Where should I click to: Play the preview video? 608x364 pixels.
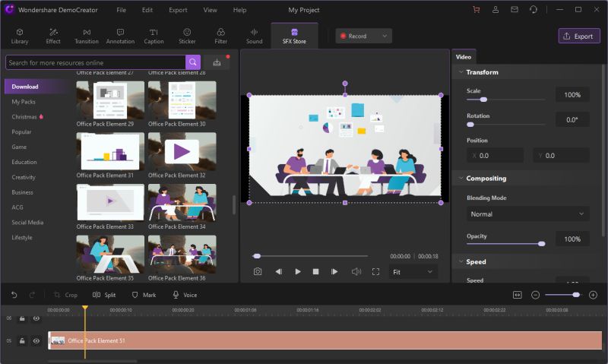tap(298, 272)
